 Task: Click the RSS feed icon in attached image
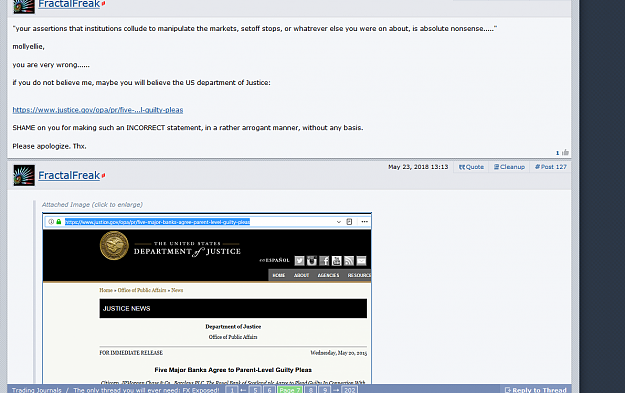tap(349, 261)
